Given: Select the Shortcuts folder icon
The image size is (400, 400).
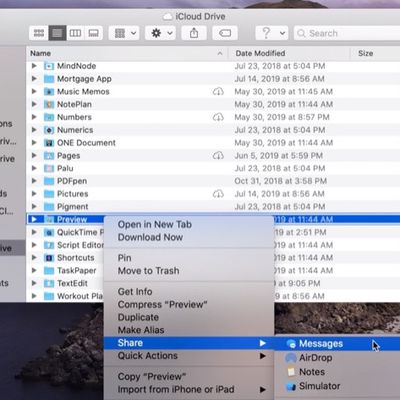Looking at the screenshot, I should [x=49, y=258].
